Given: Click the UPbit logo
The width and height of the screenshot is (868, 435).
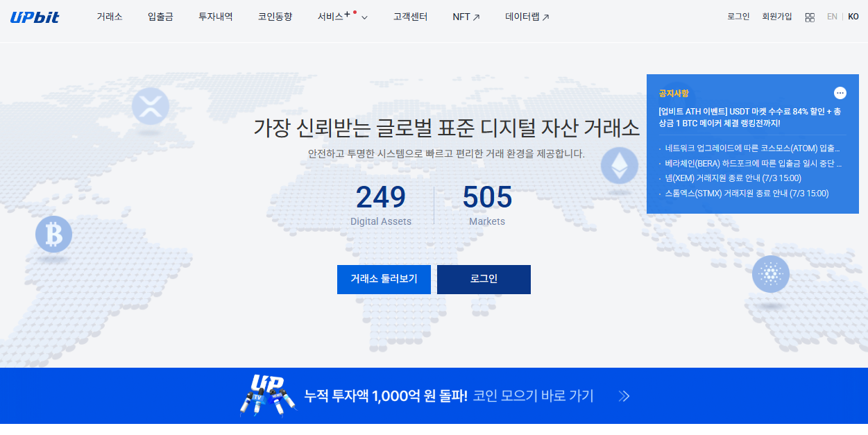Looking at the screenshot, I should pyautogui.click(x=35, y=17).
